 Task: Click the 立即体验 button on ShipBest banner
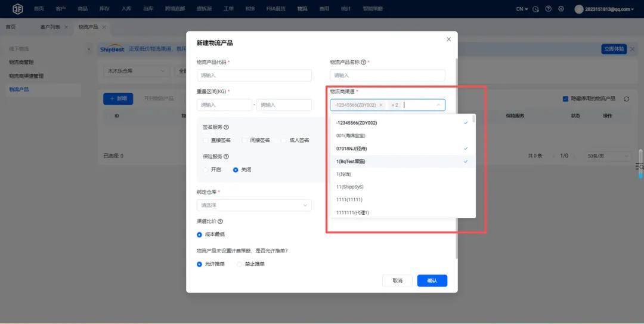(x=614, y=49)
